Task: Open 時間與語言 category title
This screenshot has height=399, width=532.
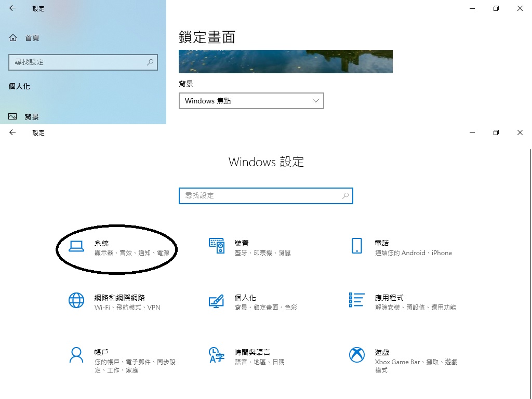Action: click(252, 352)
